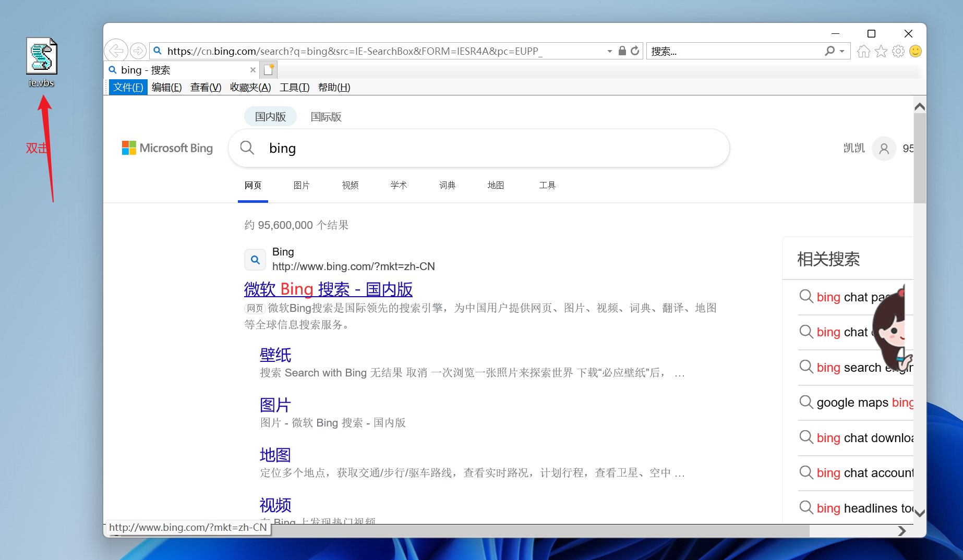
Task: Open the 工具(T) menu
Action: (x=294, y=87)
